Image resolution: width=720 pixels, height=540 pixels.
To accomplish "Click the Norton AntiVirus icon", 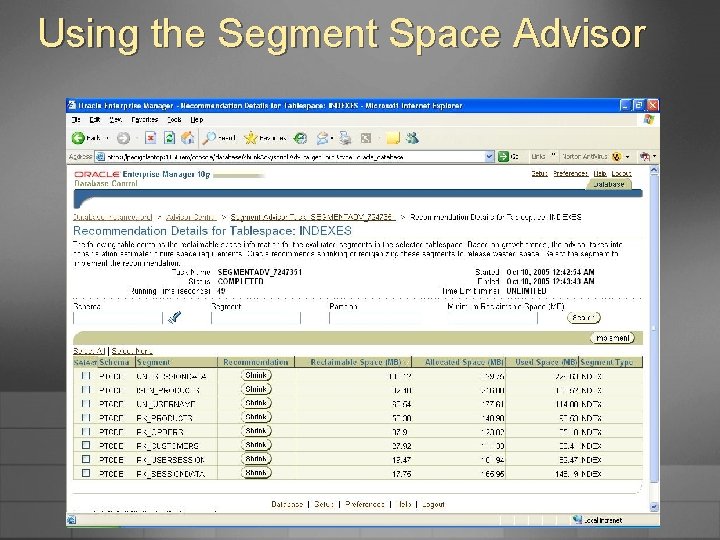I will [x=617, y=157].
